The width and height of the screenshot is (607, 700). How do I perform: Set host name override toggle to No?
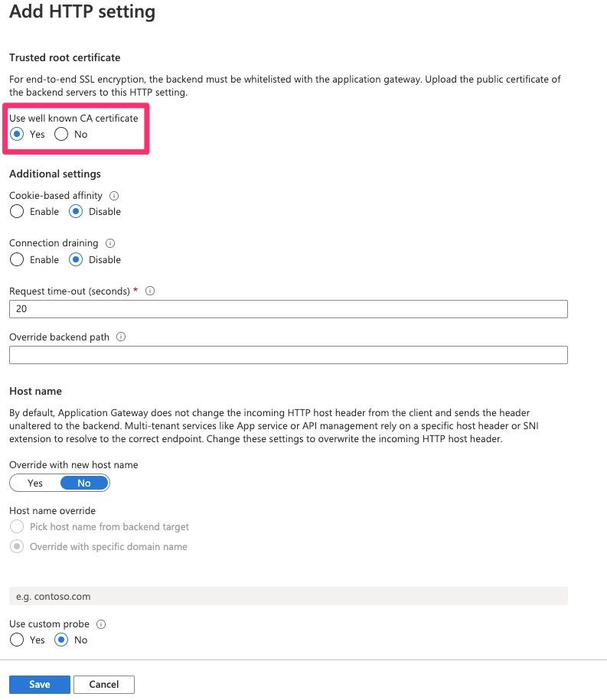tap(84, 483)
